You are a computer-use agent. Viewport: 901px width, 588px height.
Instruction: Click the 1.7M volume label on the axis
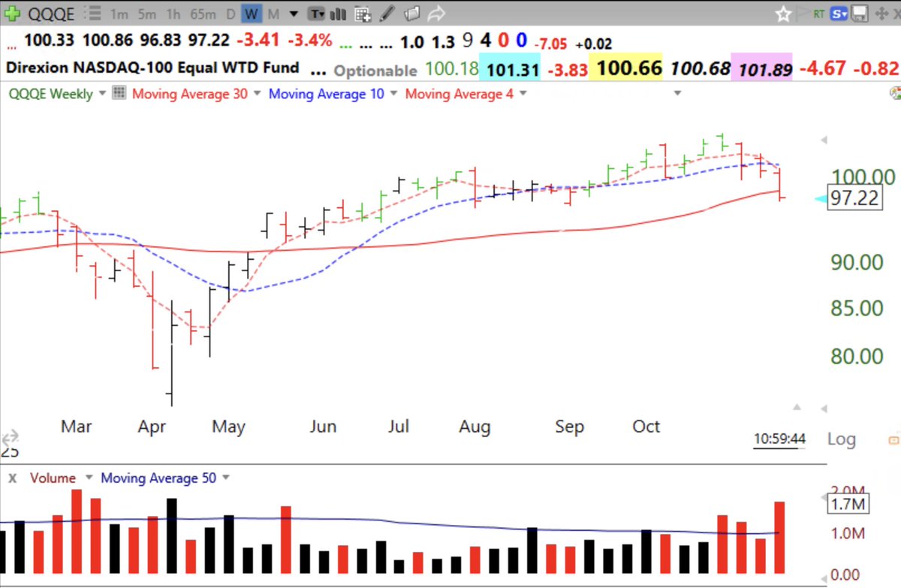(848, 502)
